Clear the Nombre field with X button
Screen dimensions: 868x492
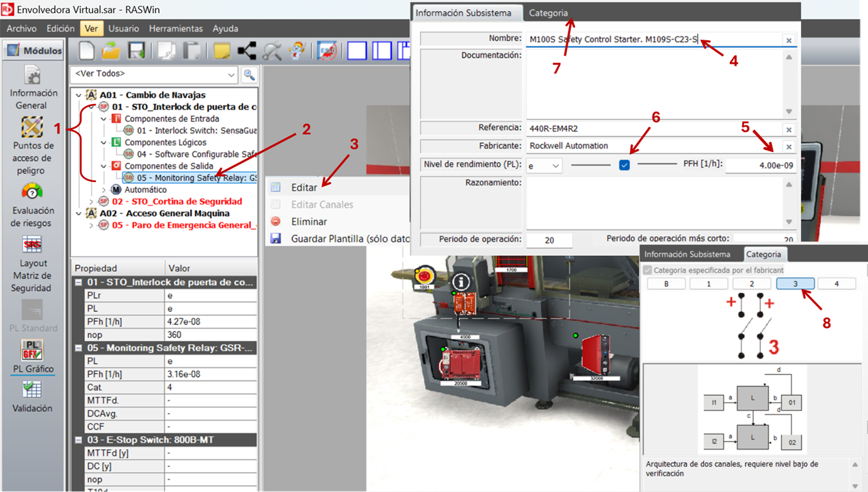789,40
